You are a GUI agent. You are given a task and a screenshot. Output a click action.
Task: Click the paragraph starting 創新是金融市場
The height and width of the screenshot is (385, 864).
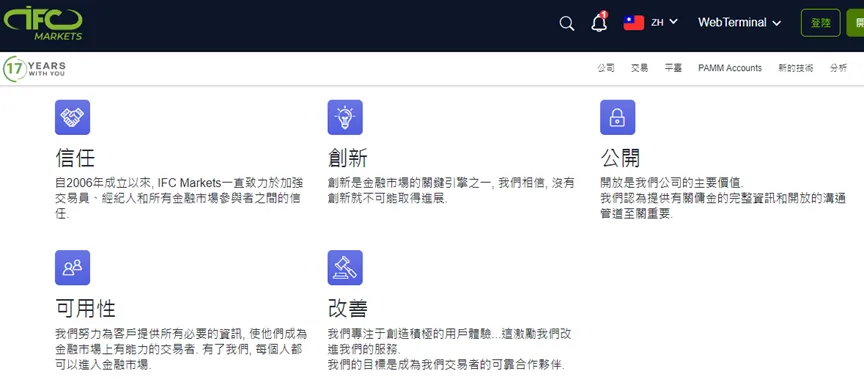point(451,191)
